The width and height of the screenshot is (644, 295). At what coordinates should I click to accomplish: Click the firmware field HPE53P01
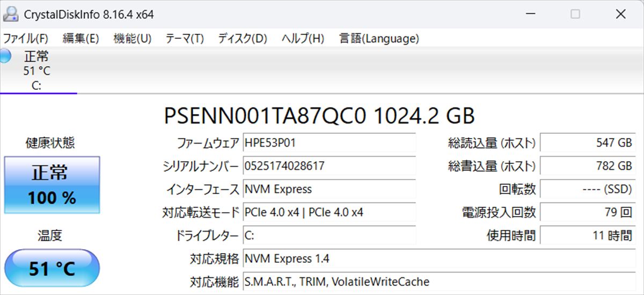coord(329,143)
